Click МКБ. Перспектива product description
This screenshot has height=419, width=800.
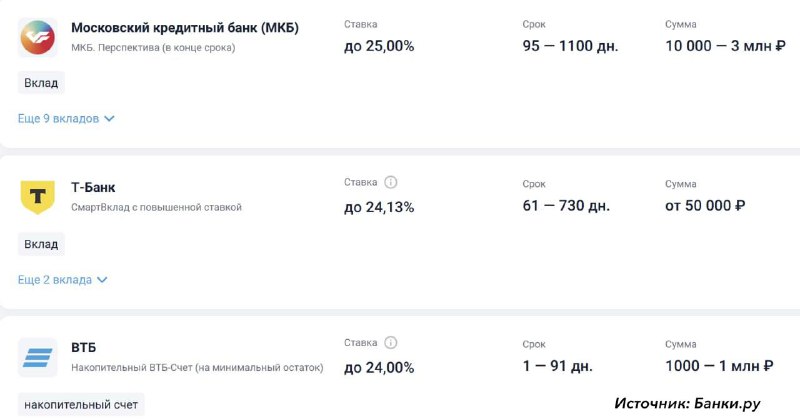(x=153, y=47)
